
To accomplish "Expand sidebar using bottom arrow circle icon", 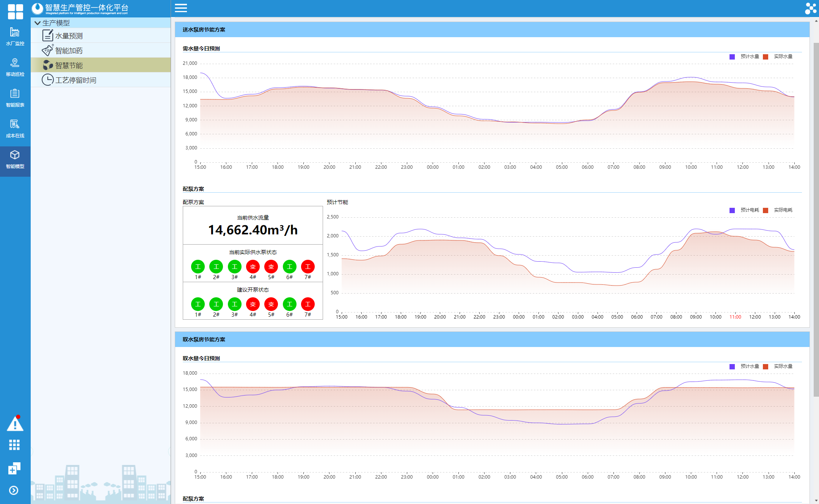I will coord(14,490).
